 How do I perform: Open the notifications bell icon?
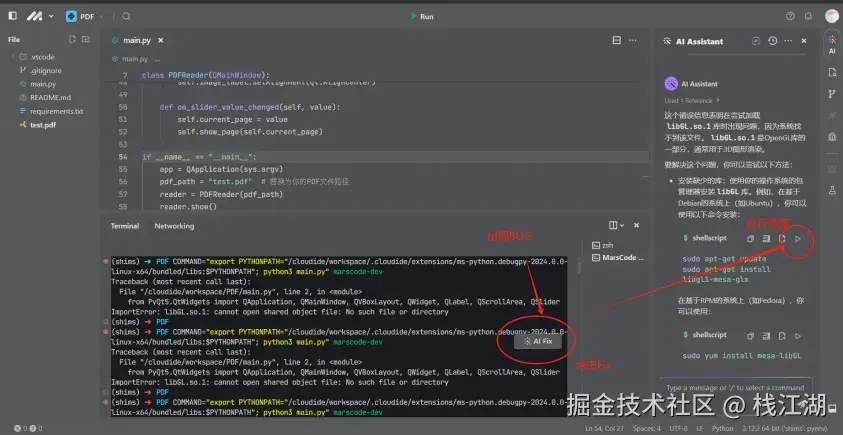808,16
